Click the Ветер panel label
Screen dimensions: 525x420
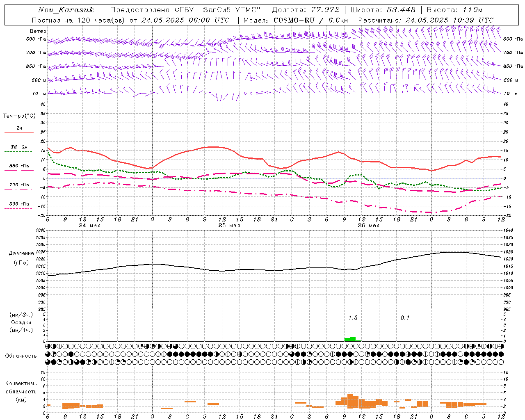pyautogui.click(x=38, y=31)
